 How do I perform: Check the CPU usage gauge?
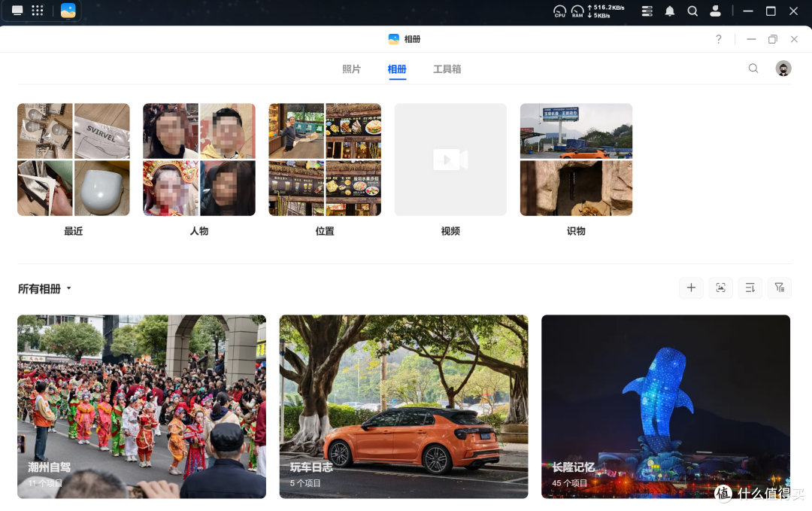[560, 11]
